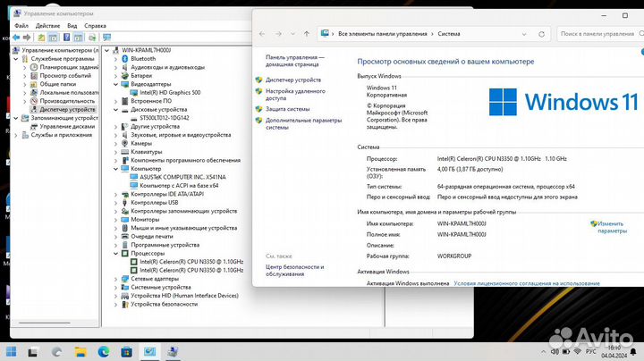Viewport: 644px width, 361px height.
Task: Click the Start button on taskbar
Action: [x=12, y=351]
